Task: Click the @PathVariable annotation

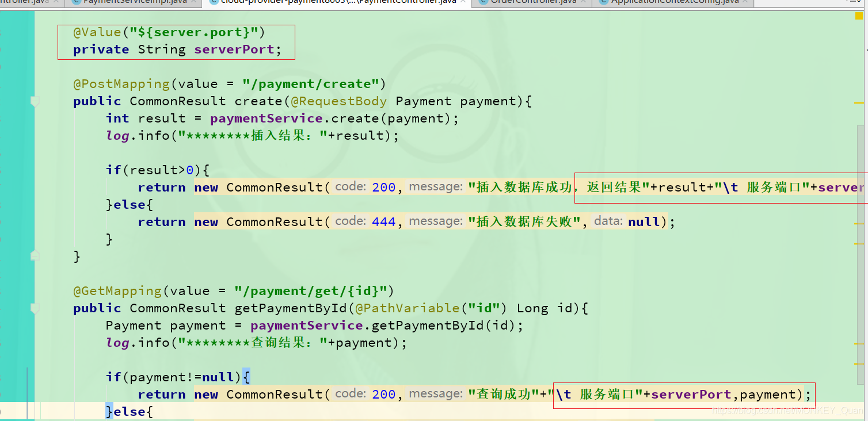Action: 408,308
